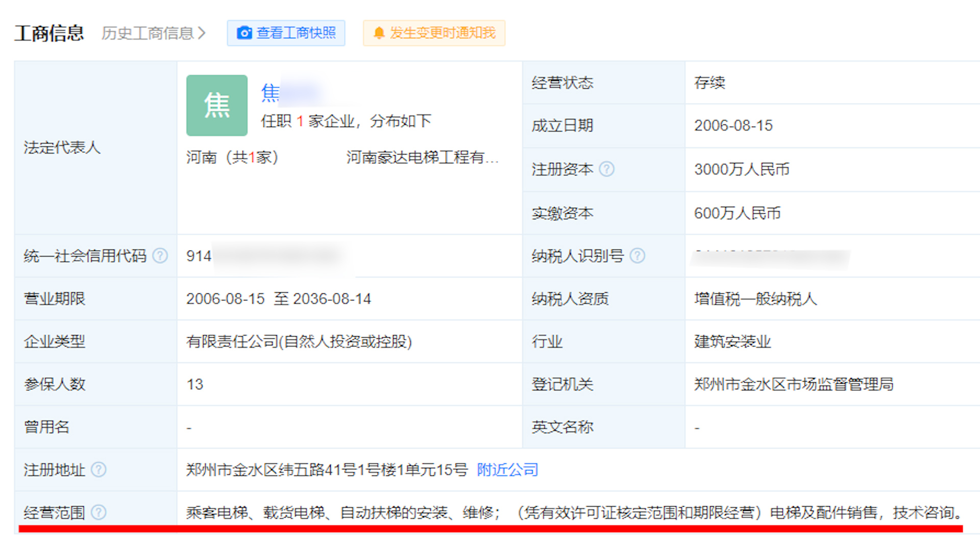This screenshot has height=551, width=980.
Task: Click 郑州市金水区市场监督管理局 registration authority
Action: tap(793, 384)
